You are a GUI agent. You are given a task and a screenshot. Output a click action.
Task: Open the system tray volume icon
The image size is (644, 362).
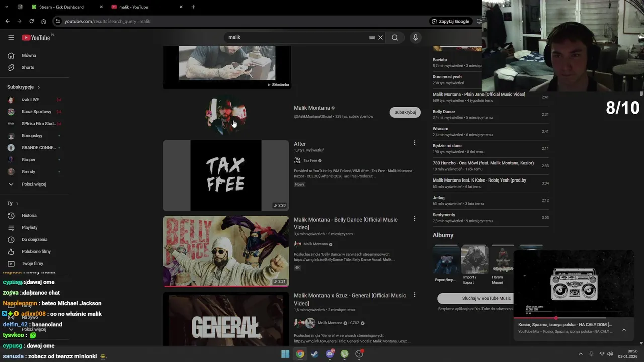point(610,354)
